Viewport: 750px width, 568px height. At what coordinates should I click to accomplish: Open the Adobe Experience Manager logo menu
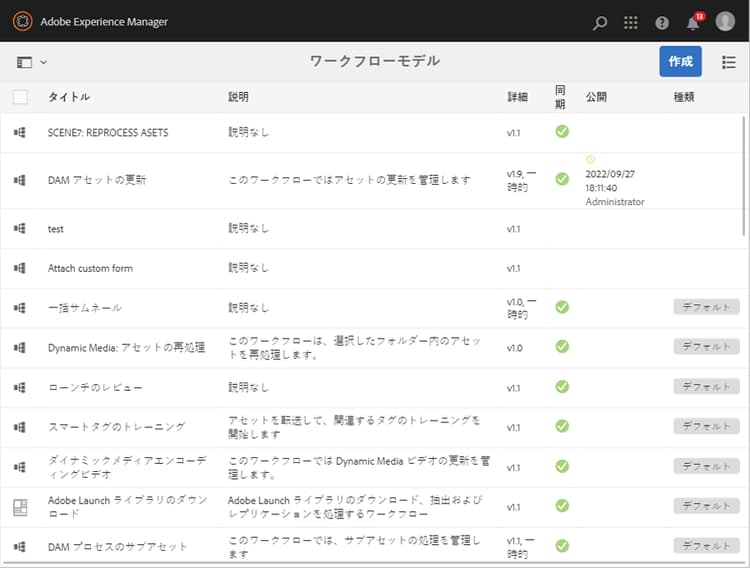[22, 22]
